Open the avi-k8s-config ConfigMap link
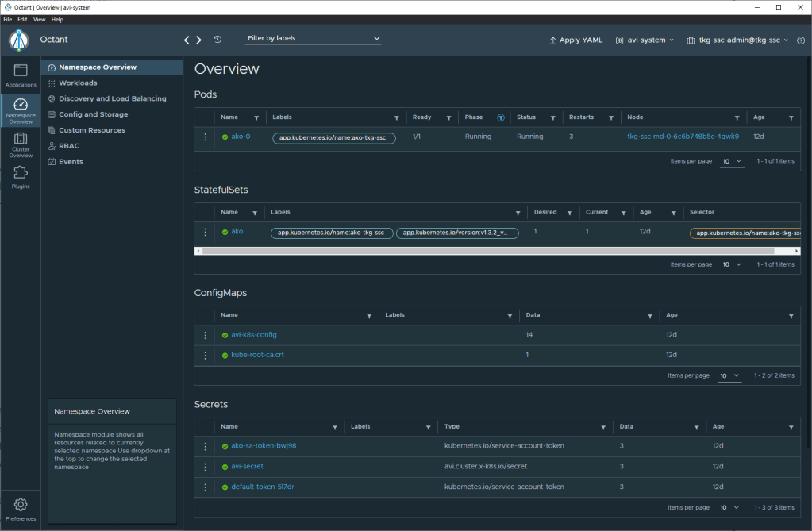Screen dimensions: 812x531 (x=253, y=335)
